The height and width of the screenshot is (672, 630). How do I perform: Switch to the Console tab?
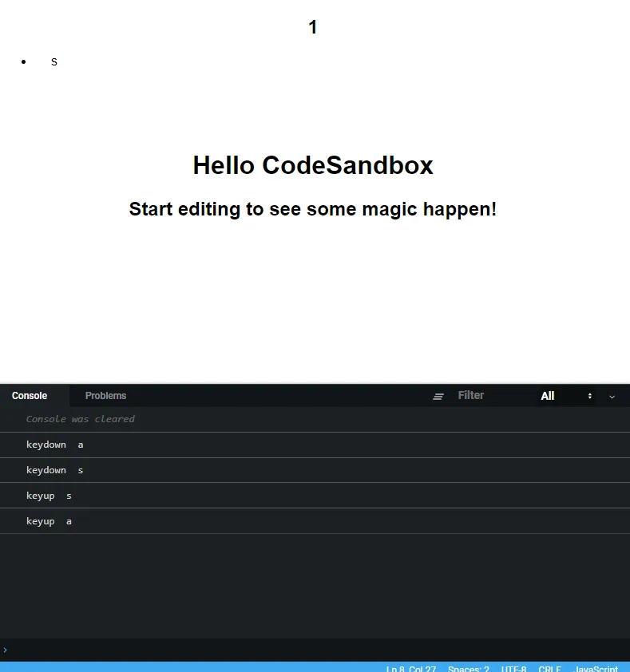[30, 396]
